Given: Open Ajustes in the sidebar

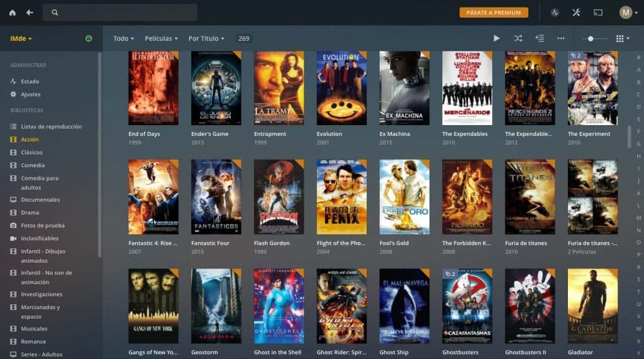Looking at the screenshot, I should point(30,94).
